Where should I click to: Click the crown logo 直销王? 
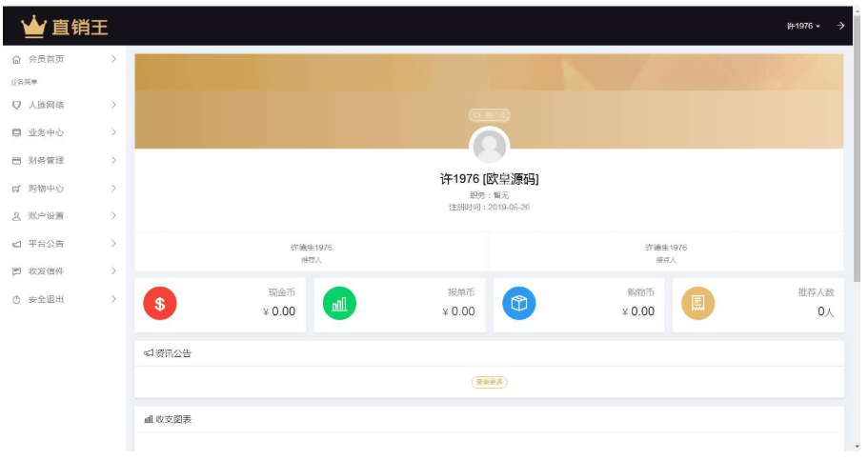point(65,27)
